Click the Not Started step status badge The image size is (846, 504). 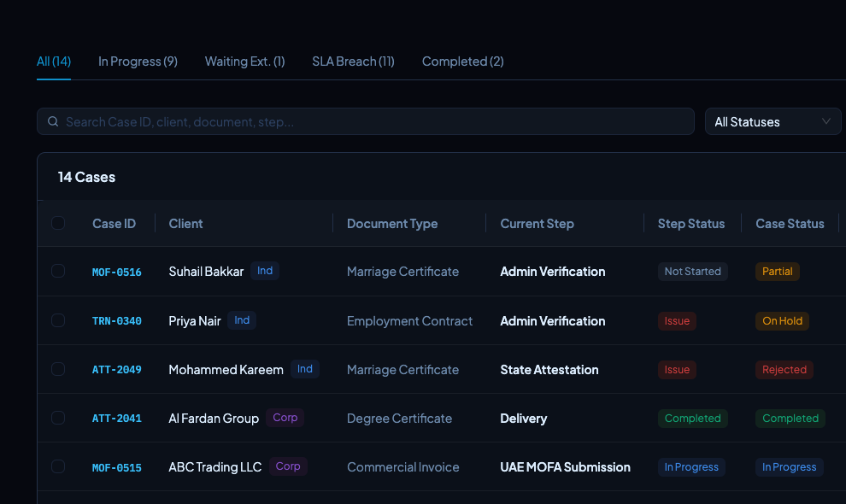pos(693,272)
